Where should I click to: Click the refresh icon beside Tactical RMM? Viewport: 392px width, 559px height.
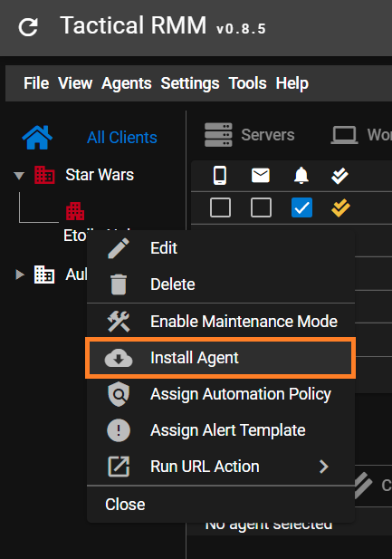[x=28, y=27]
